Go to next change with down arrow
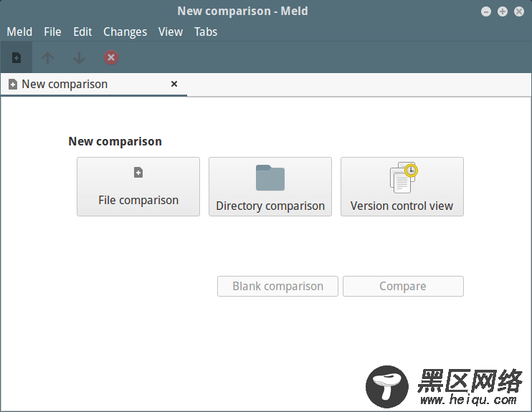This screenshot has width=532, height=412. [79, 57]
